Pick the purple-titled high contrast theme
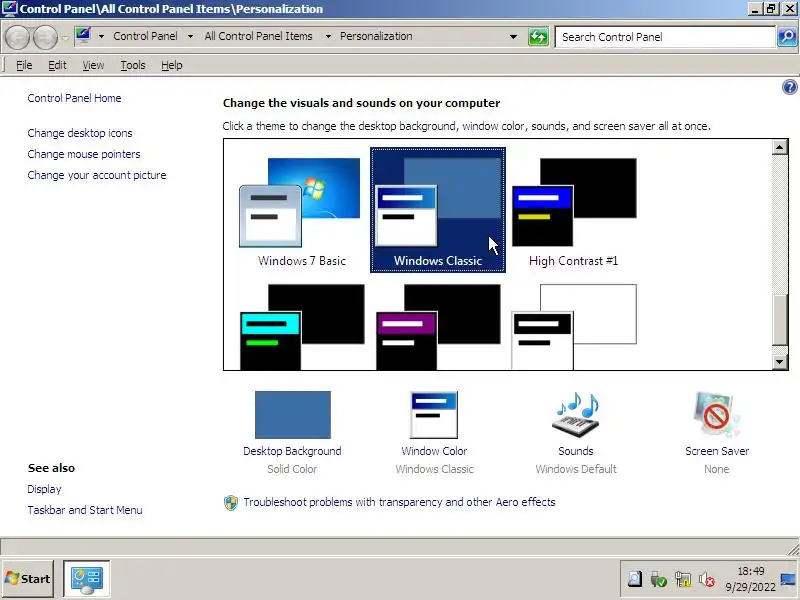Screen dimensions: 800x600 [438, 327]
